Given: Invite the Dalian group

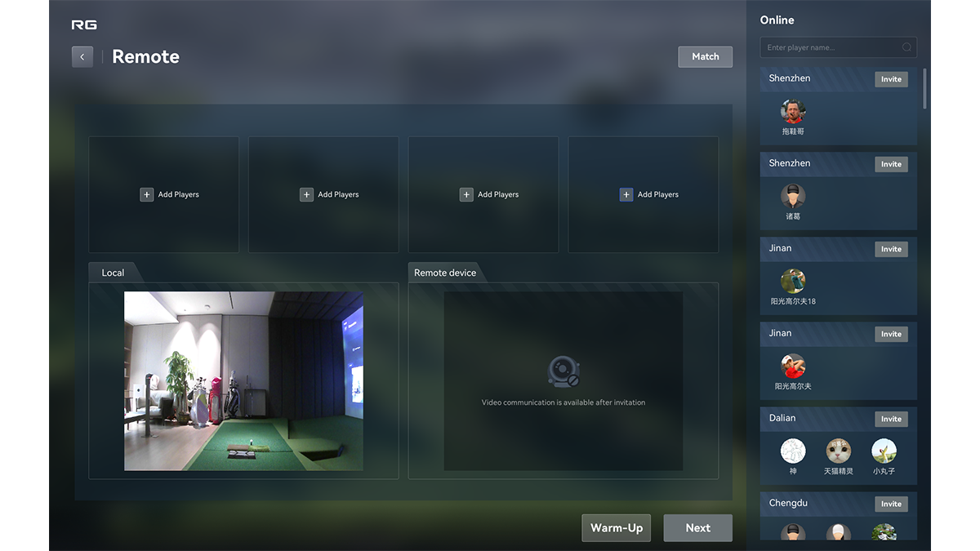Looking at the screenshot, I should [891, 419].
